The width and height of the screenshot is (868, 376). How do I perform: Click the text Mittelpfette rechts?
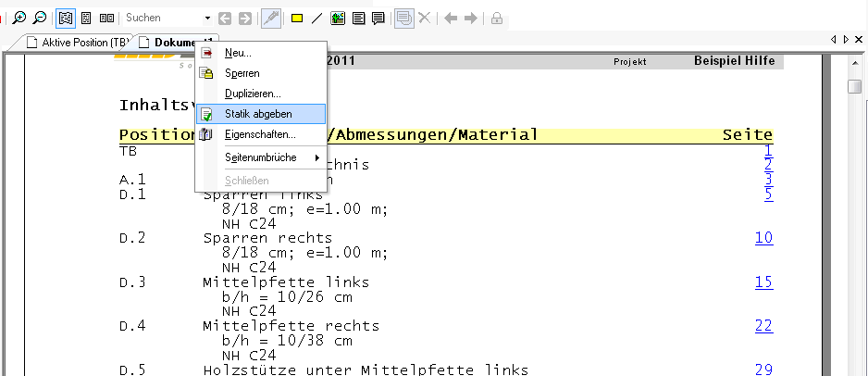pyautogui.click(x=291, y=326)
